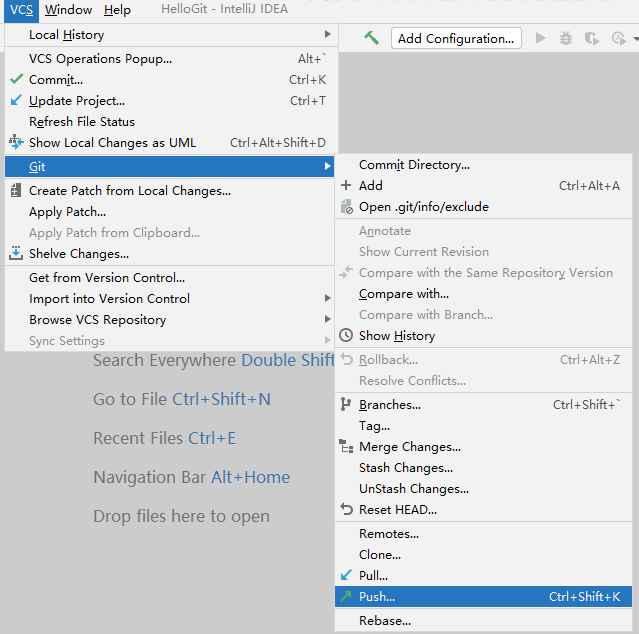Expand Browse VCS Repository submenu arrow
Screen dimensions: 639x634
[327, 319]
